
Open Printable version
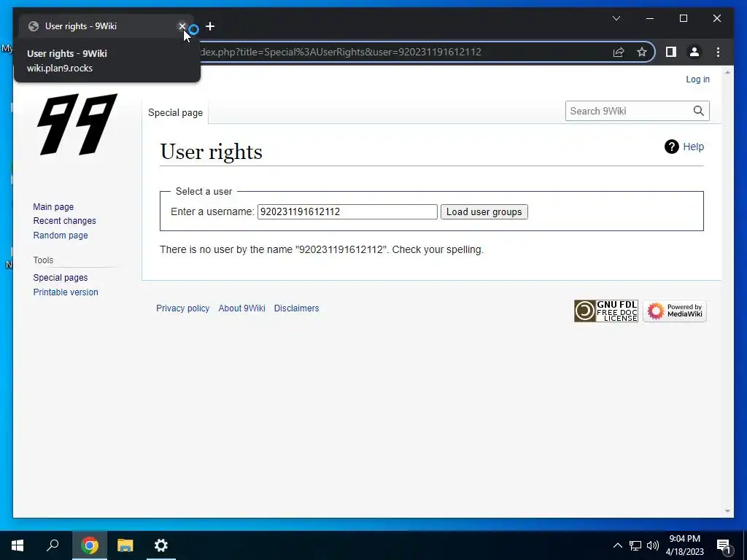66,292
